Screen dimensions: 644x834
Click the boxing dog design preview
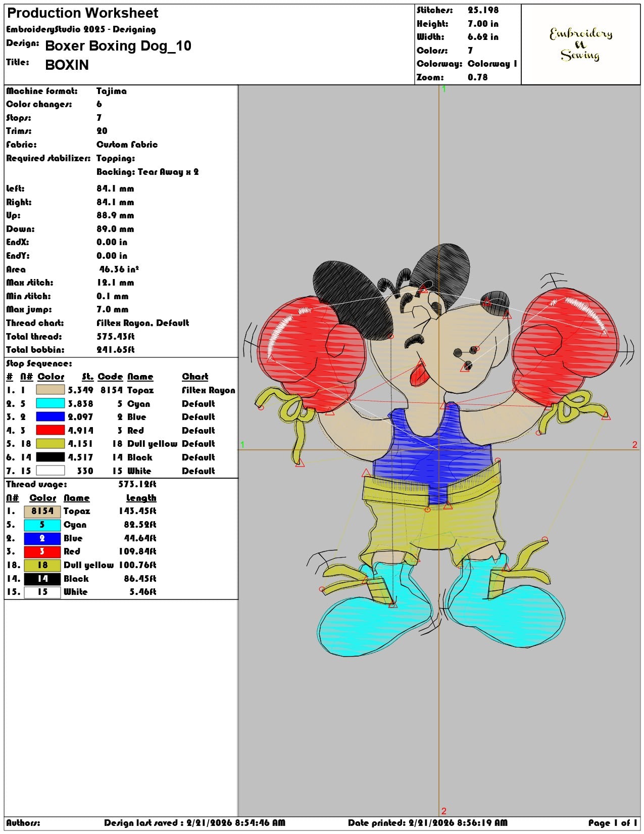point(438,450)
